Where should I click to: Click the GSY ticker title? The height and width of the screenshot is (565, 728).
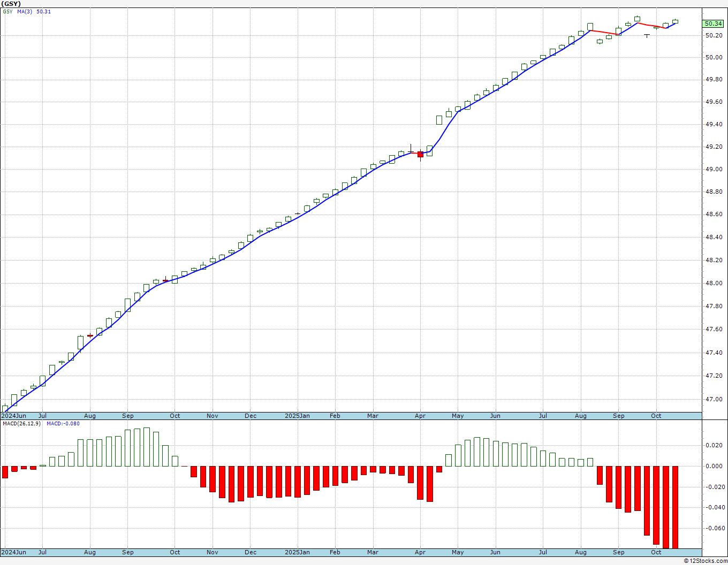click(x=11, y=4)
